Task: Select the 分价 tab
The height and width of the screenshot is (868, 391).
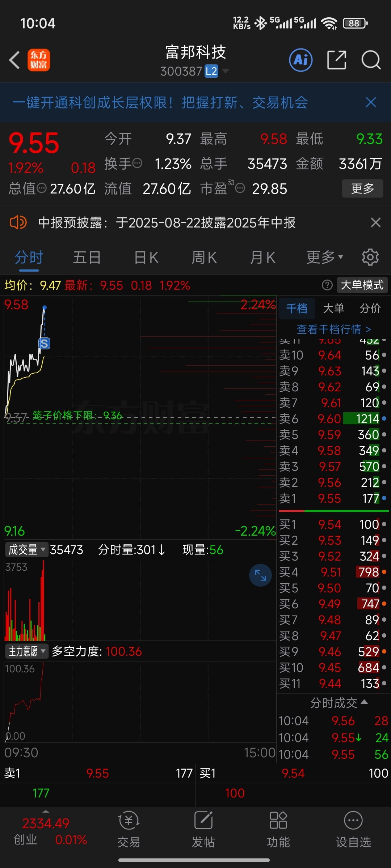Action: point(370,309)
